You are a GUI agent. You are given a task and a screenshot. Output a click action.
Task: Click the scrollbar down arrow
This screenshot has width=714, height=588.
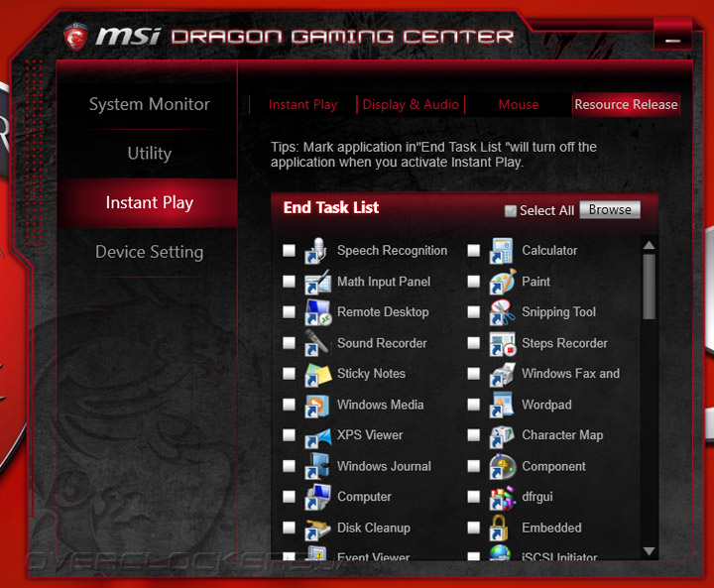tap(649, 551)
